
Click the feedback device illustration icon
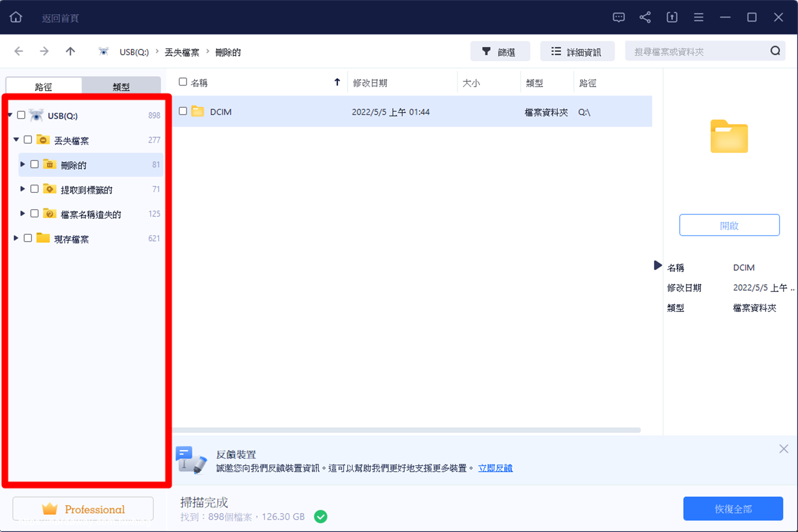tap(191, 460)
